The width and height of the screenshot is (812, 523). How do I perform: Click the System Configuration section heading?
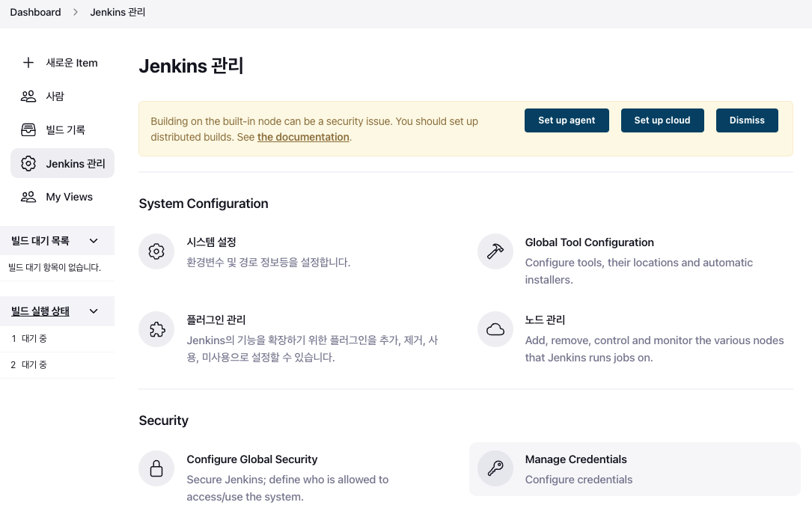204,204
